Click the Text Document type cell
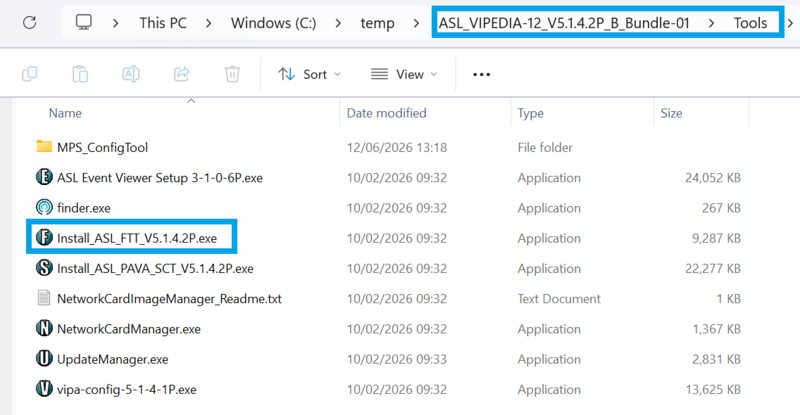 [559, 299]
